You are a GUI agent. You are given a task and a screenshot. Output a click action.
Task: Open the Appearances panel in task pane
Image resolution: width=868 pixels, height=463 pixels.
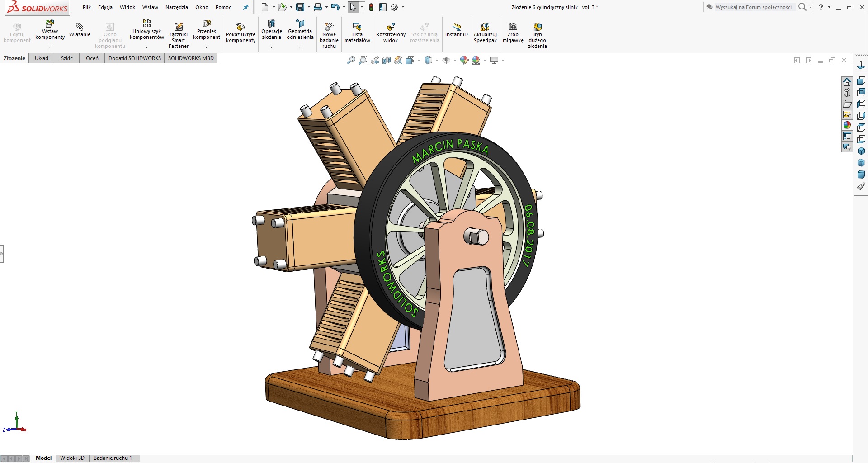(x=847, y=125)
